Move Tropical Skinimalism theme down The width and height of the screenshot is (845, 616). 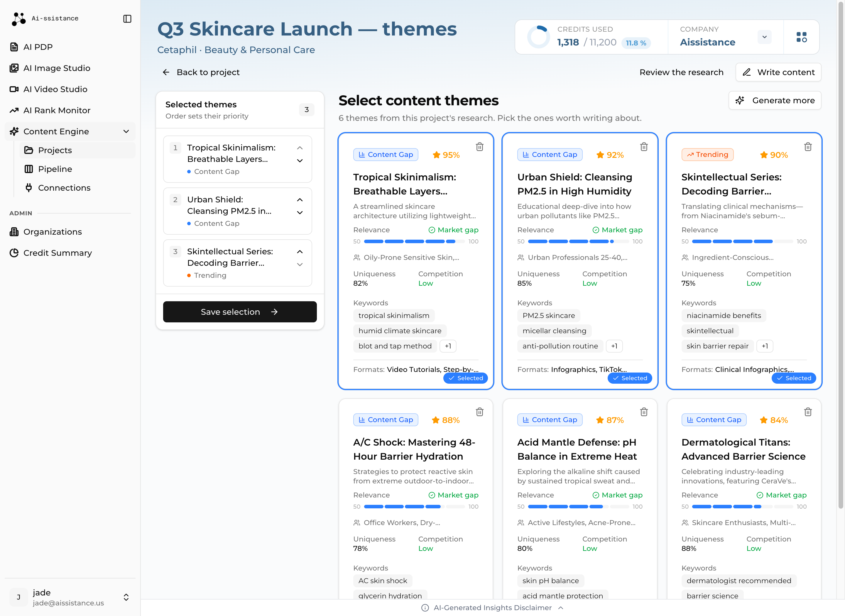(x=300, y=161)
